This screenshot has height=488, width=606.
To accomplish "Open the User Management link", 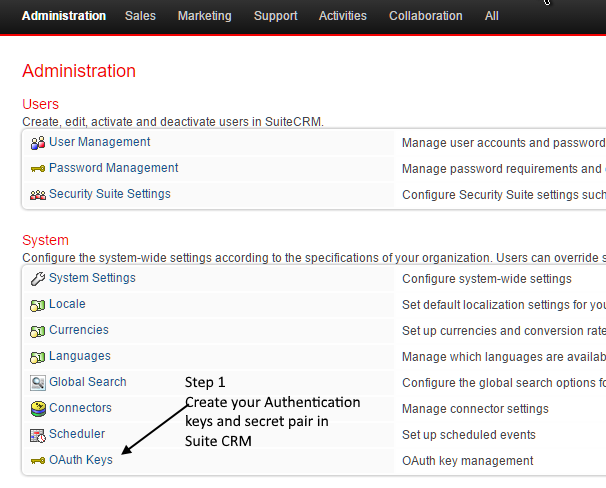I will (x=99, y=142).
